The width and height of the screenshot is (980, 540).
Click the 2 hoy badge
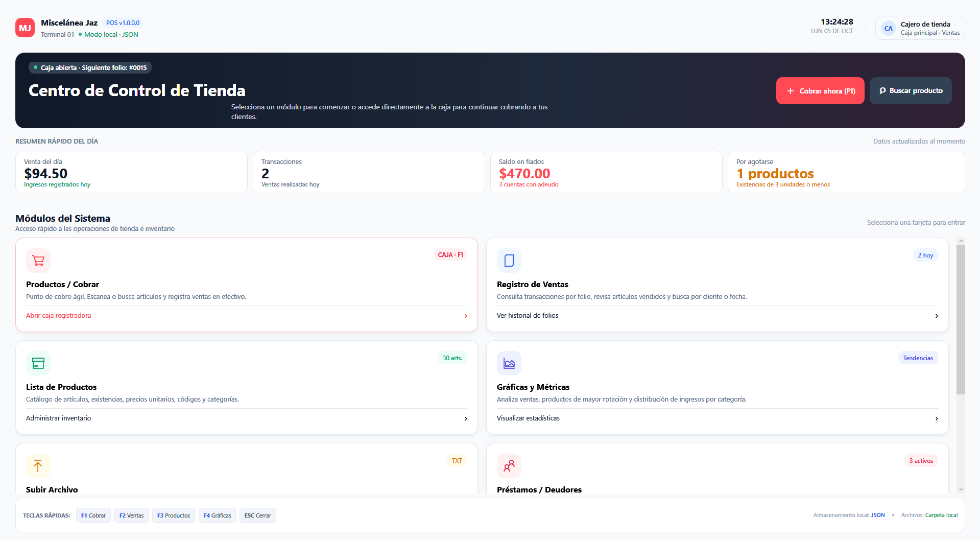pyautogui.click(x=925, y=255)
